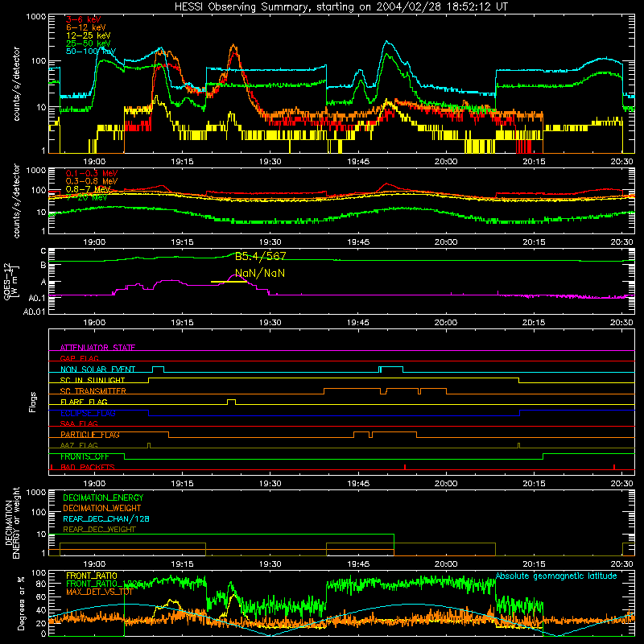
Task: Click the BAD_PACKETS tick mark near 19:53
Action: 405,467
